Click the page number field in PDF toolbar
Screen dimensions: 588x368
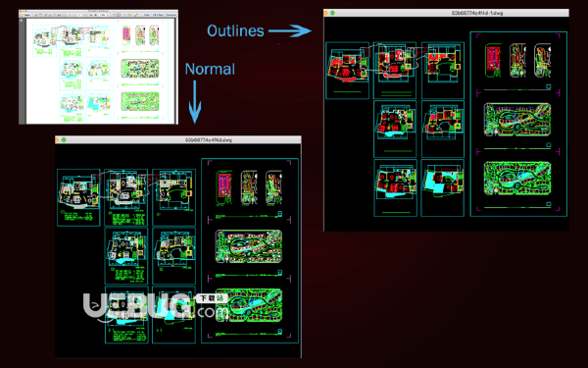pyautogui.click(x=79, y=15)
